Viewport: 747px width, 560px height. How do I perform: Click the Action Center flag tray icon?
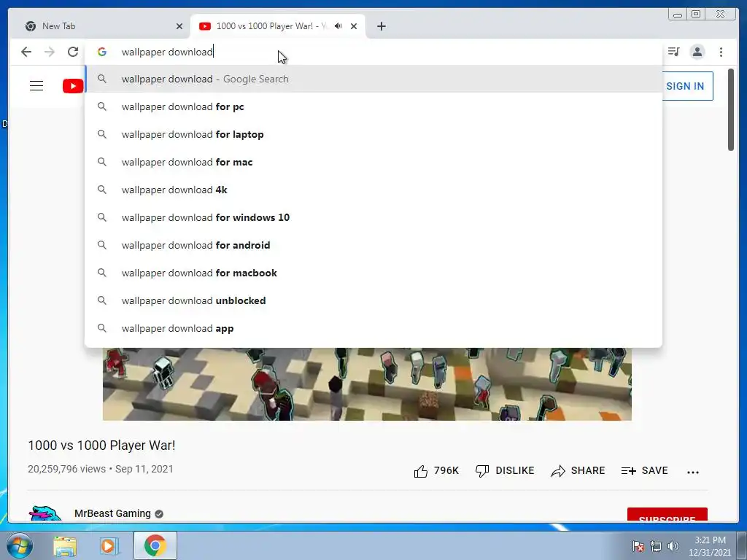pyautogui.click(x=638, y=546)
